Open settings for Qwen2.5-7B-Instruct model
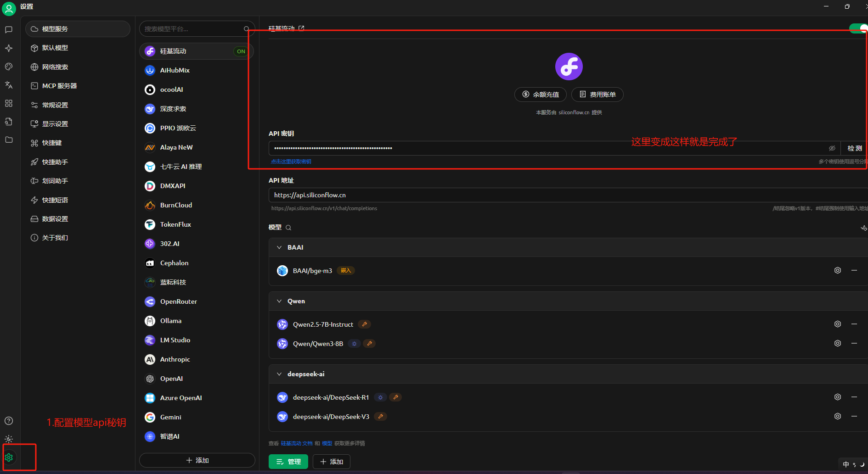This screenshot has width=868, height=474. click(x=838, y=324)
